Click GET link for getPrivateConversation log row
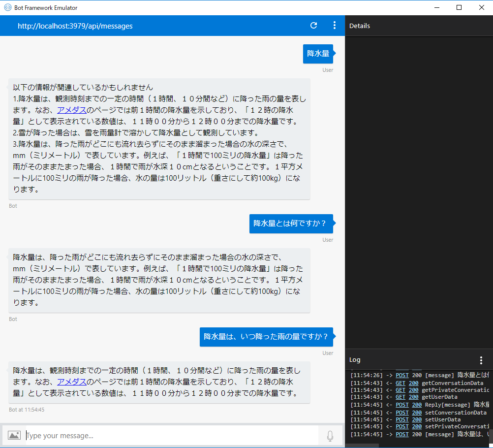Screen dimensions: 493x448 pyautogui.click(x=400, y=390)
